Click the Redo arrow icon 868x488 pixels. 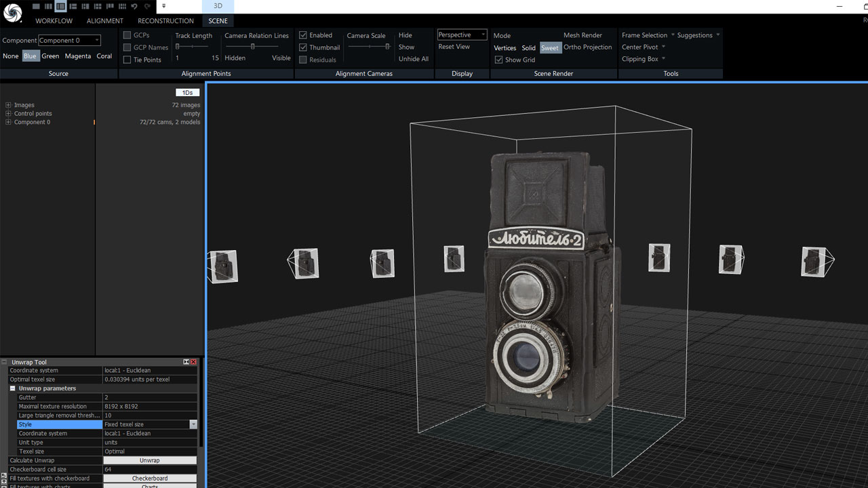[147, 6]
